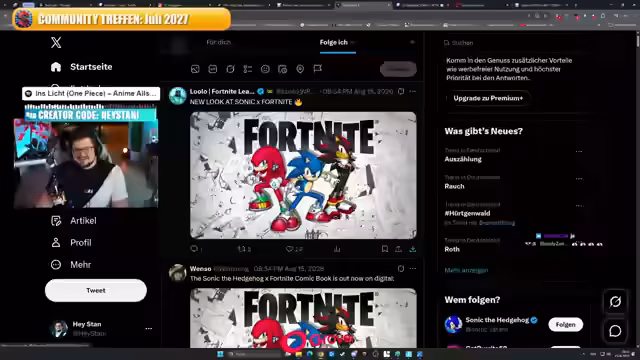The width and height of the screenshot is (640, 360).
Task: Follow Sonic the Hedgehog account
Action: click(x=566, y=324)
